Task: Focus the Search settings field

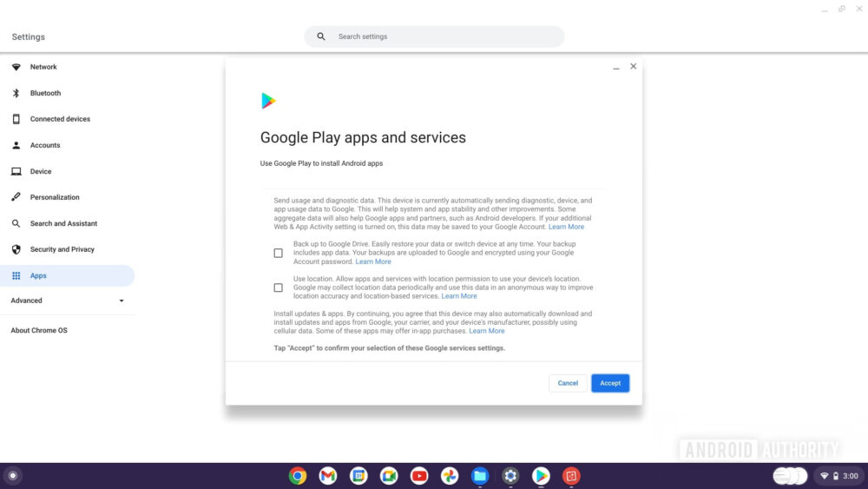Action: 434,36
